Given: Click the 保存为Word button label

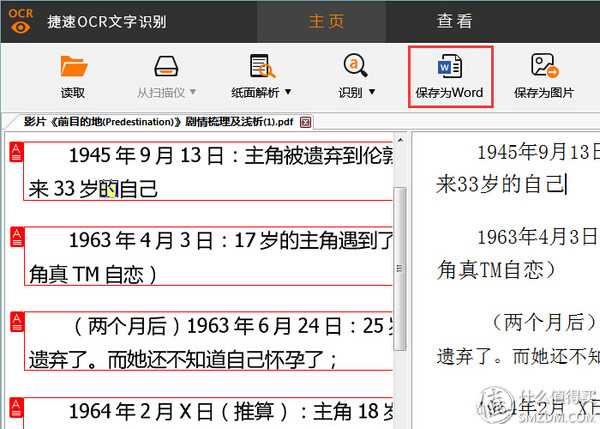Looking at the screenshot, I should 449,93.
